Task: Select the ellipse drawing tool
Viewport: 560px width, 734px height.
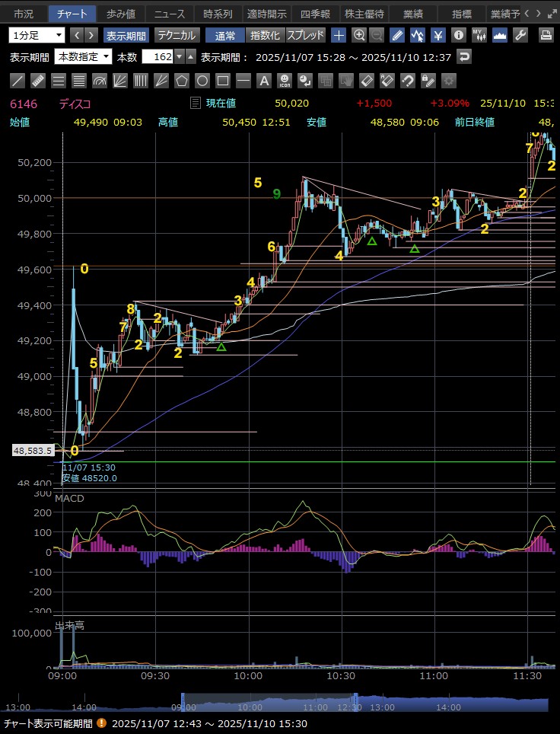Action: point(202,80)
